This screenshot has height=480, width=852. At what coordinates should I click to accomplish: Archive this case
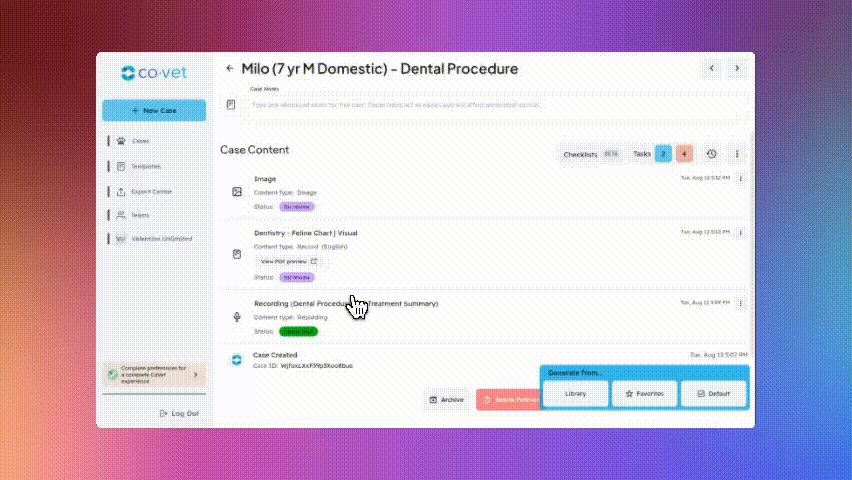pos(447,400)
